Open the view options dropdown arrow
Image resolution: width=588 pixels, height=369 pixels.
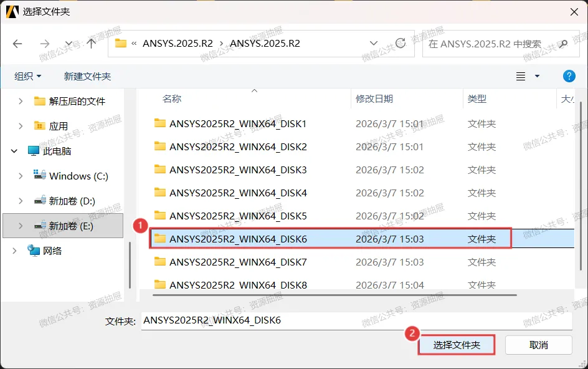[537, 76]
